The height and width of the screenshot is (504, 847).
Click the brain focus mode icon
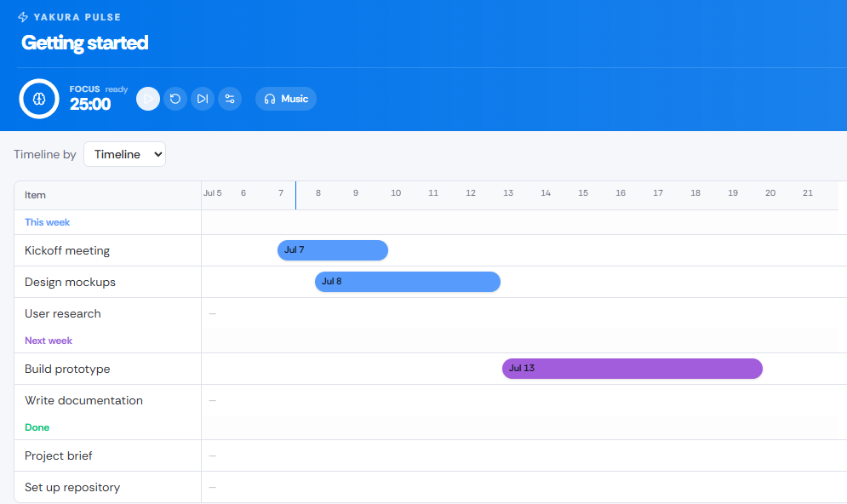(x=39, y=99)
